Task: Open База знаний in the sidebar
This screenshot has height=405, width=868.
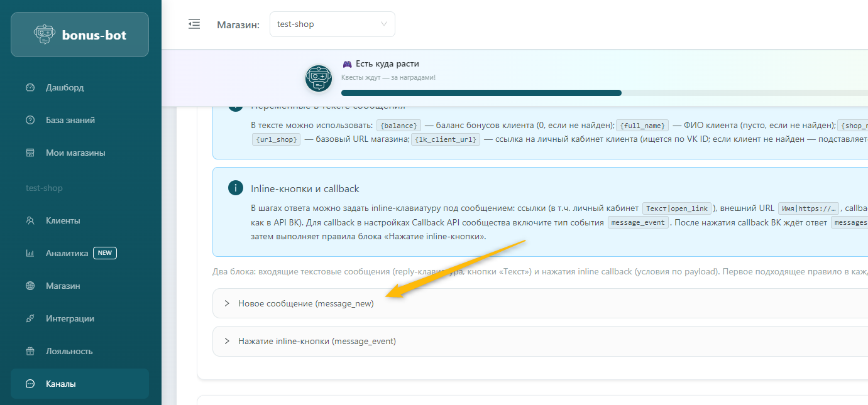Action: (80, 120)
